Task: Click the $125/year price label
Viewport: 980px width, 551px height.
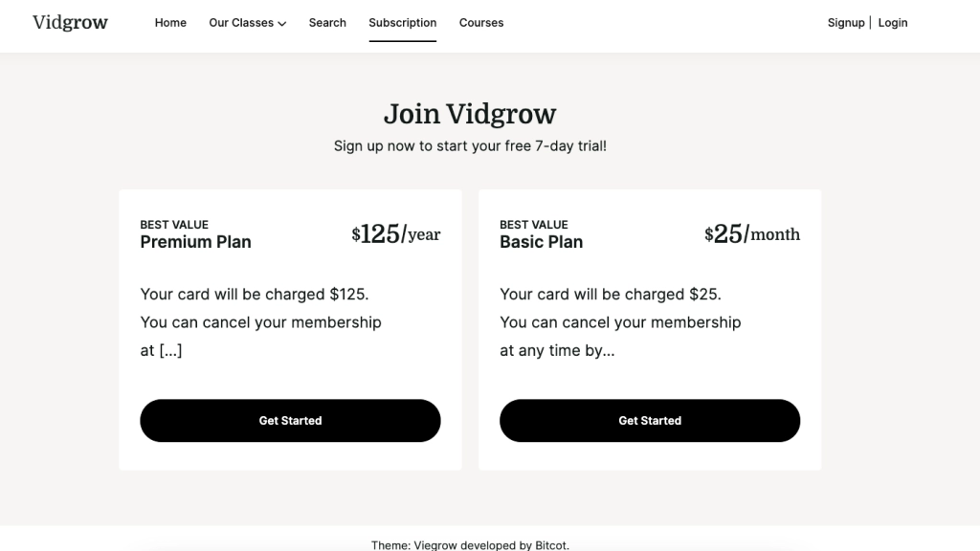Action: coord(395,233)
